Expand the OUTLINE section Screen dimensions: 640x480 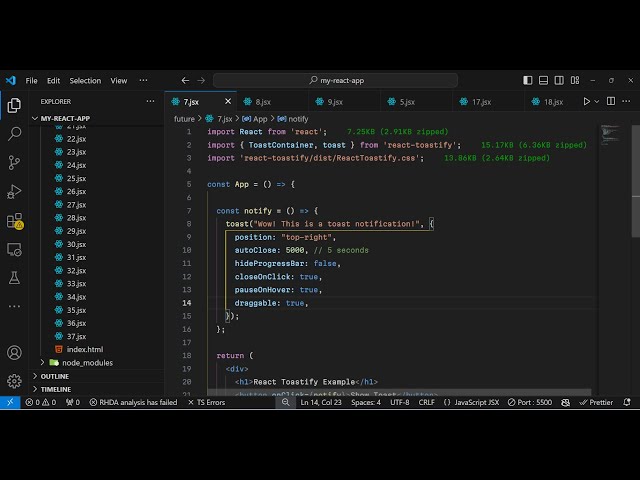pyautogui.click(x=55, y=376)
